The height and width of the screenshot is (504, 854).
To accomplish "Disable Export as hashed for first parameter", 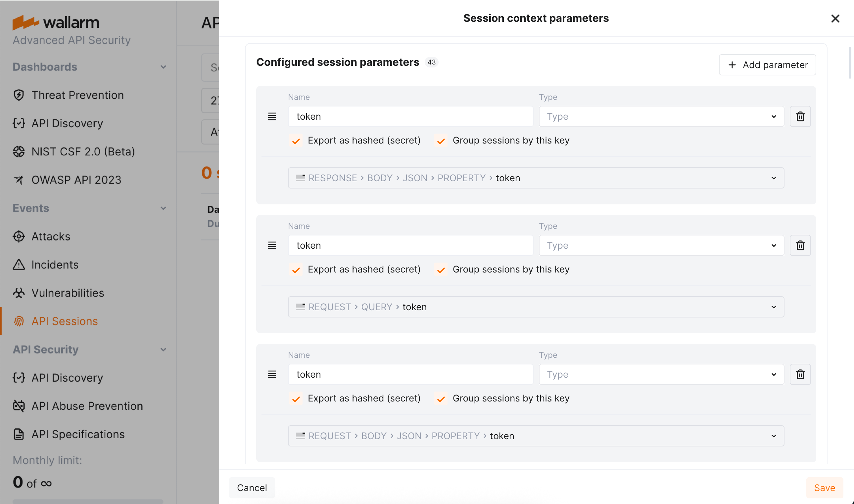I will pos(296,140).
